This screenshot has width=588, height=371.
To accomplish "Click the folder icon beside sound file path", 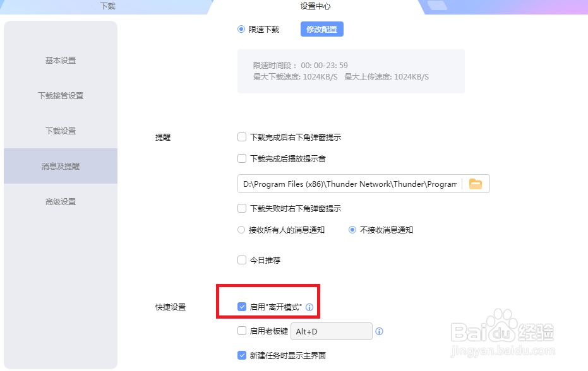I will point(476,184).
